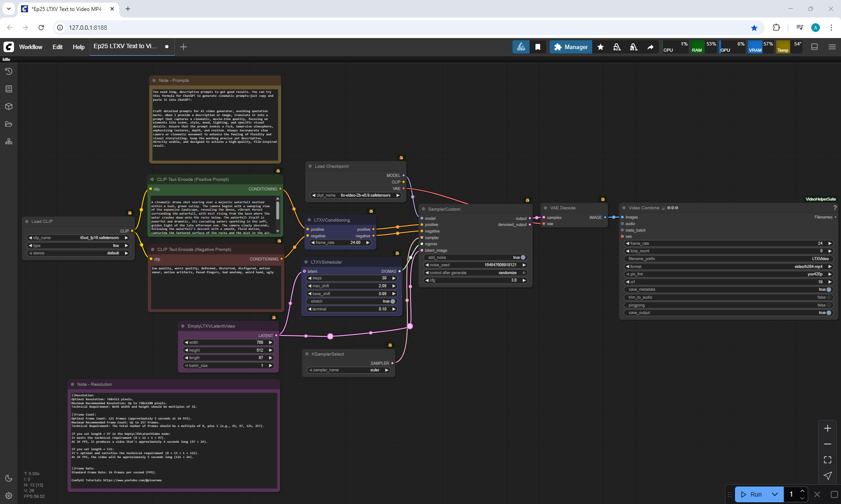The width and height of the screenshot is (841, 504).
Task: Open the queue history sidebar icon
Action: (8, 71)
